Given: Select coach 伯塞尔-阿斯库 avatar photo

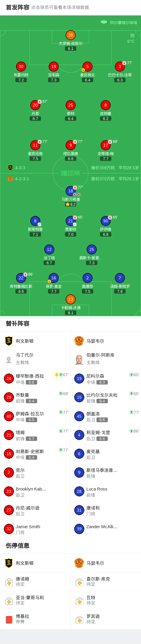Looking at the screenshot, I should tap(79, 360).
